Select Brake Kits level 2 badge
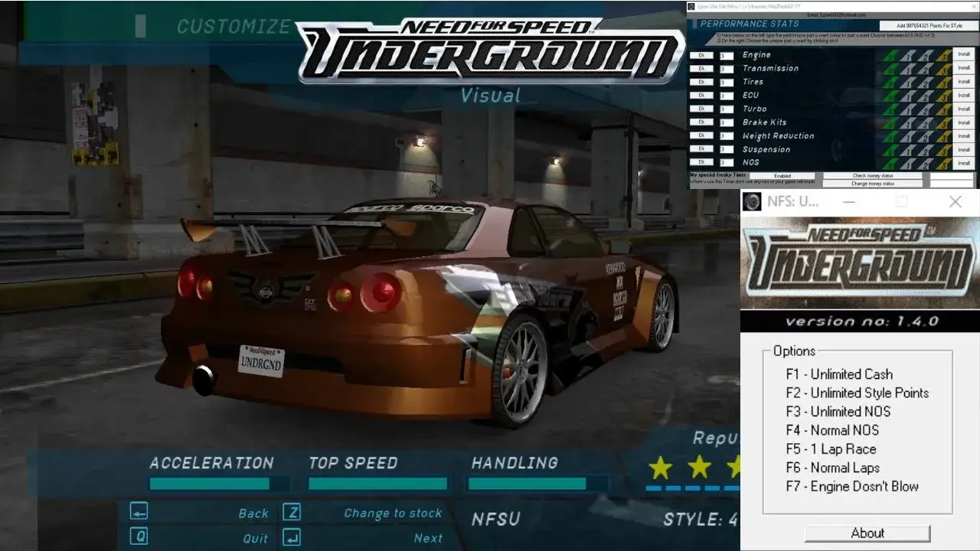Image resolution: width=980 pixels, height=551 pixels. click(925, 122)
